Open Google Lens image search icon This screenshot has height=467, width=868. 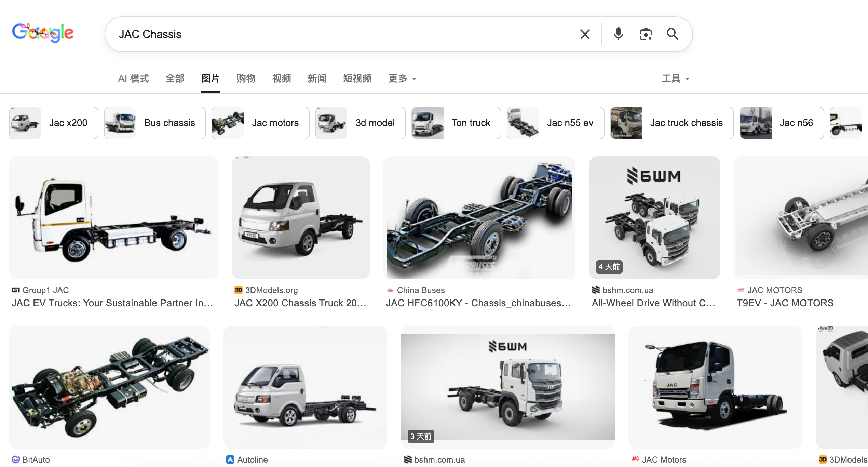[x=646, y=34]
